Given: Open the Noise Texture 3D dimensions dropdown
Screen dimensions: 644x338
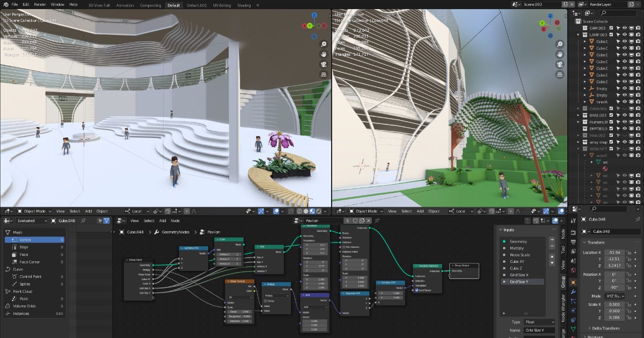Looking at the screenshot, I should point(239,296).
